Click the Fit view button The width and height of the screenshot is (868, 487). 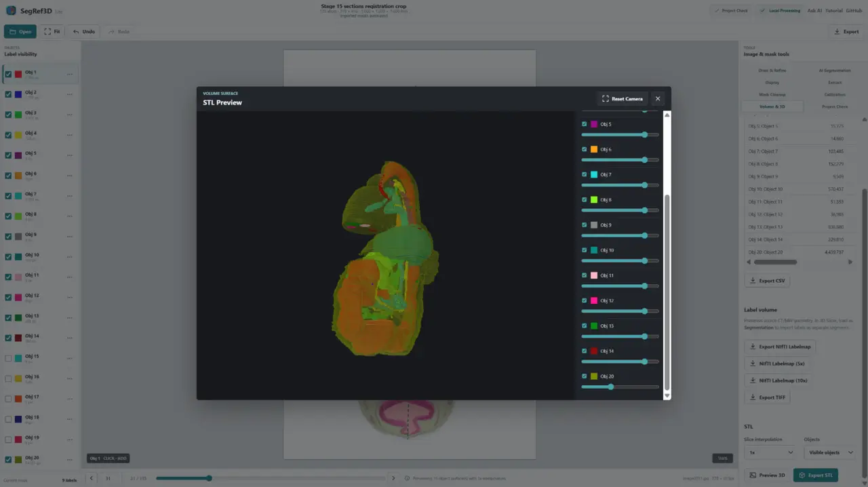point(52,31)
